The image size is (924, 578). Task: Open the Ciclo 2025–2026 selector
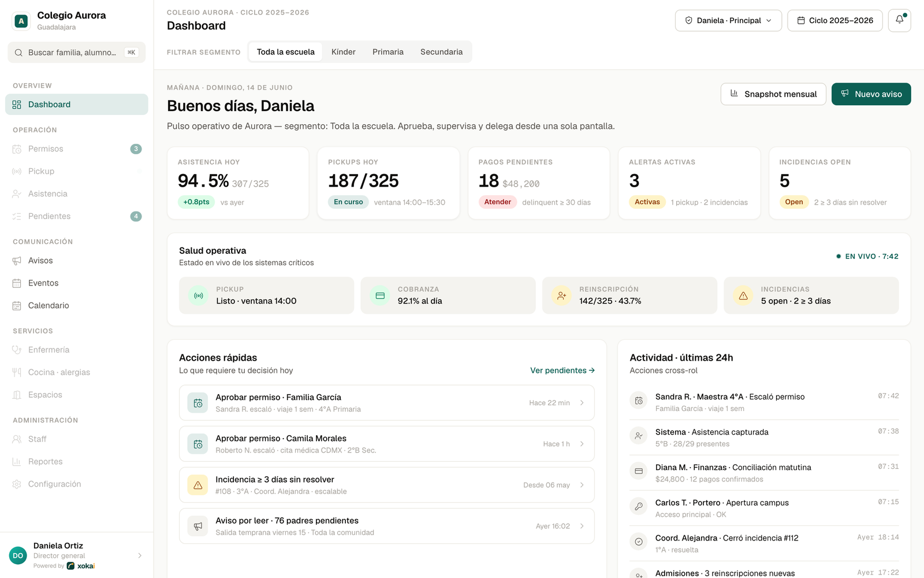[835, 20]
